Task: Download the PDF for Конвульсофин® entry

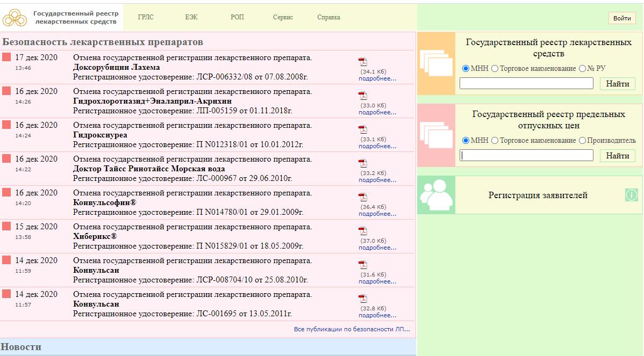Action: 363,197
